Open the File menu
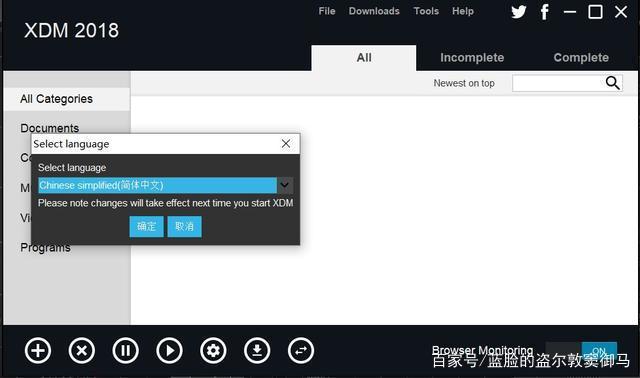Image resolution: width=640 pixels, height=378 pixels. point(327,11)
